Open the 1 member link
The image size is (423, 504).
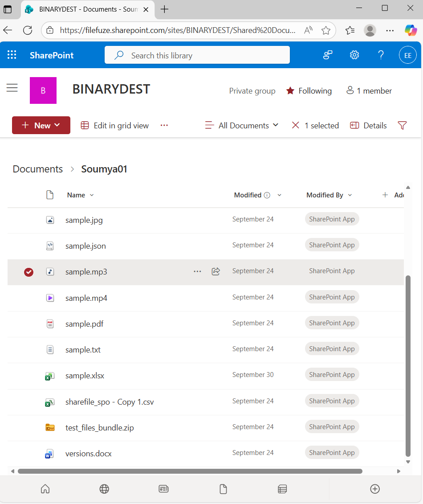(369, 90)
